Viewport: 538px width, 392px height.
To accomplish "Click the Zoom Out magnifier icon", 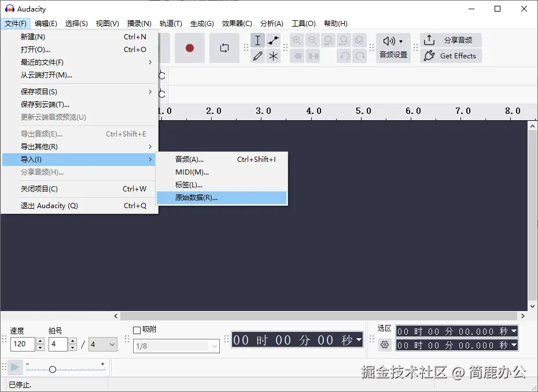I will pos(312,40).
